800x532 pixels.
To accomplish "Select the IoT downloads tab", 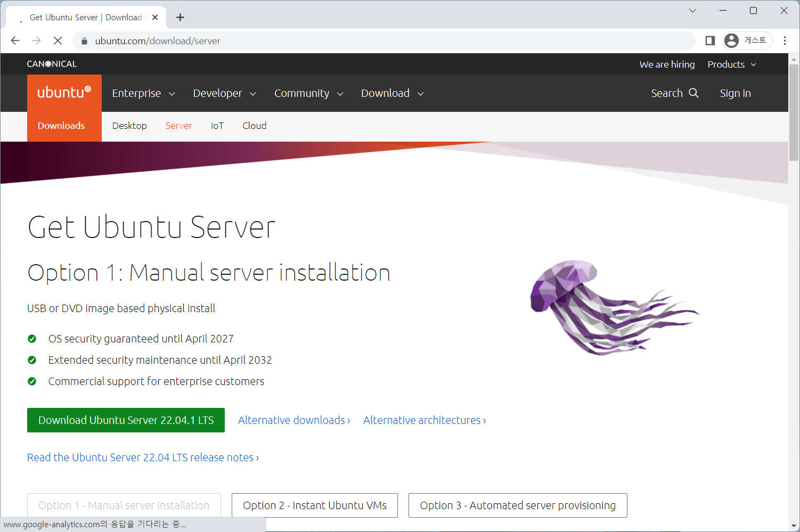I will (217, 126).
